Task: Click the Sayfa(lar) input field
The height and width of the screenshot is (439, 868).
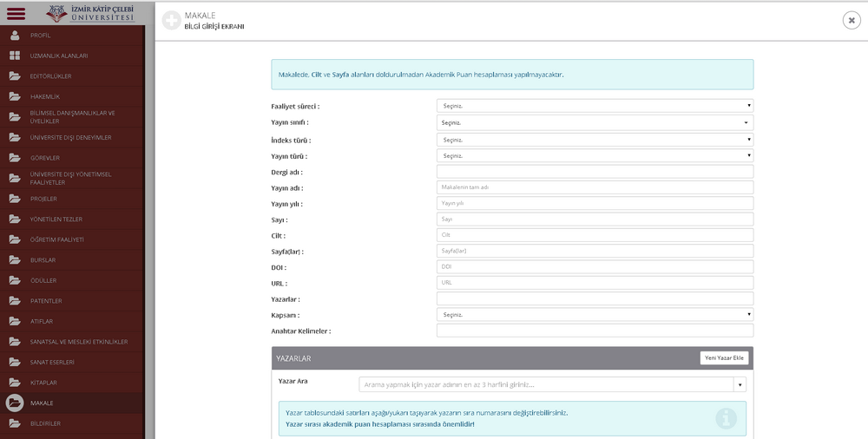Action: (x=595, y=251)
